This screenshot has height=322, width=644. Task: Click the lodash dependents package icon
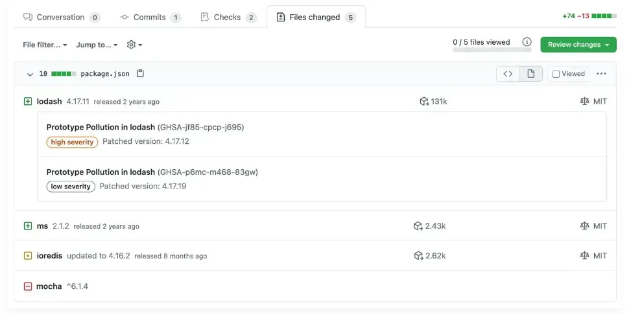(424, 102)
